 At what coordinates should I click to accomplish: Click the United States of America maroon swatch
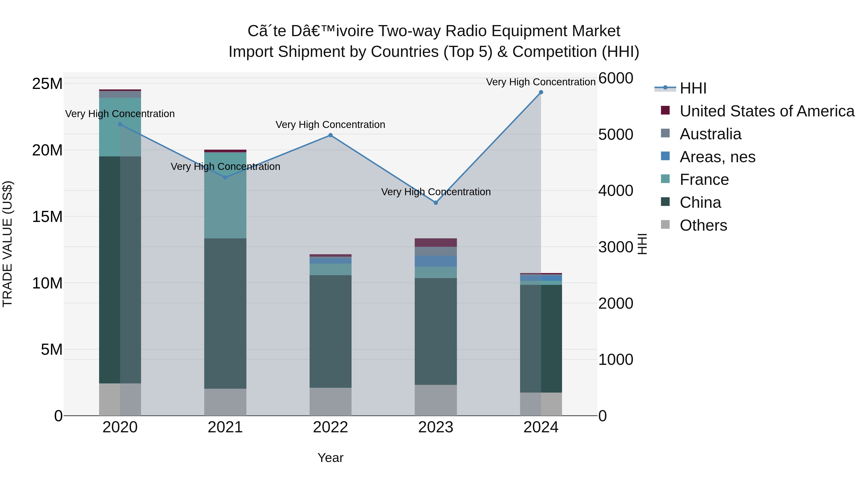point(665,110)
